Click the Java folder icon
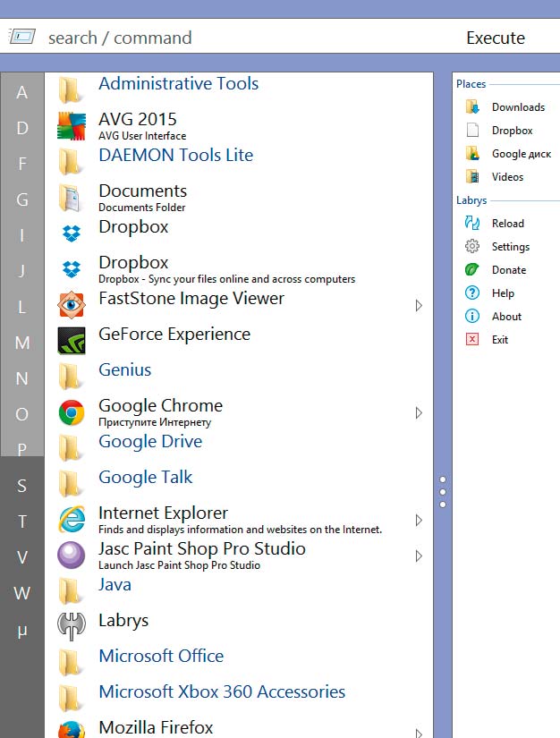Viewport: 560px width, 738px height. coord(71,591)
